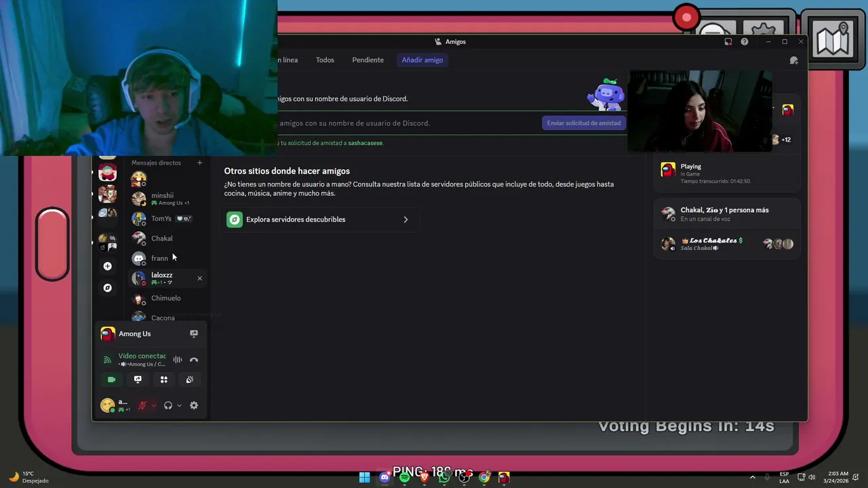Image resolution: width=868 pixels, height=488 pixels.
Task: Open Discord from the taskbar
Action: 384,477
